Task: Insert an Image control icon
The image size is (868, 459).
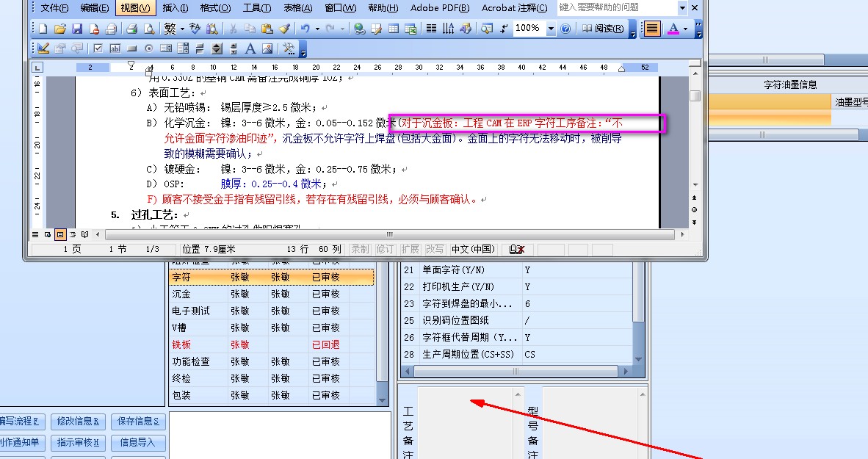Action: [x=267, y=48]
